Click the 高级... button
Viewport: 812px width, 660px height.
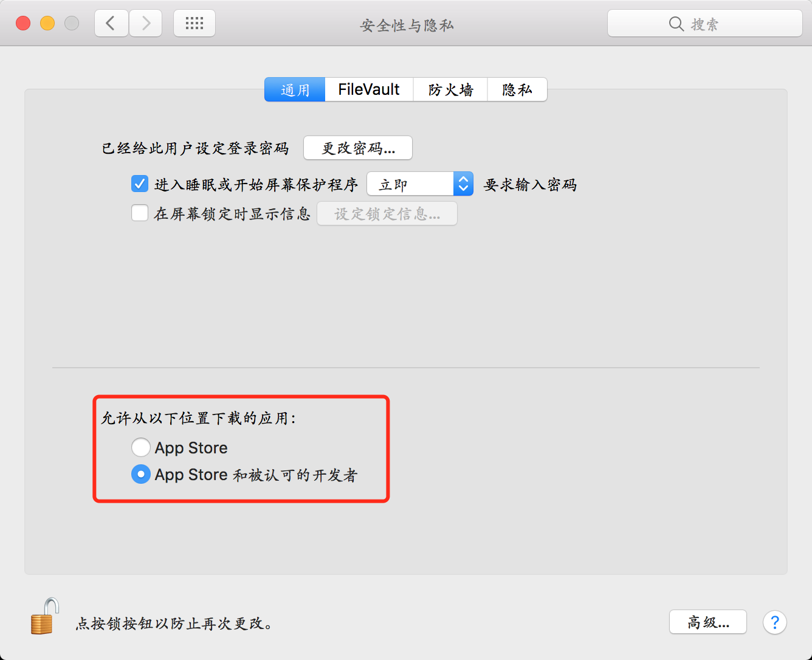click(x=708, y=622)
